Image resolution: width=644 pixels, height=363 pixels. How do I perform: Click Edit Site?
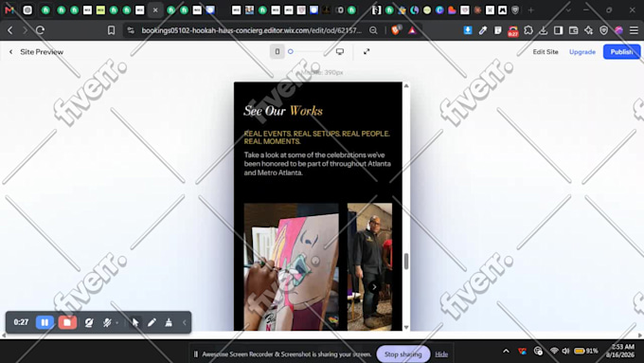click(x=545, y=52)
